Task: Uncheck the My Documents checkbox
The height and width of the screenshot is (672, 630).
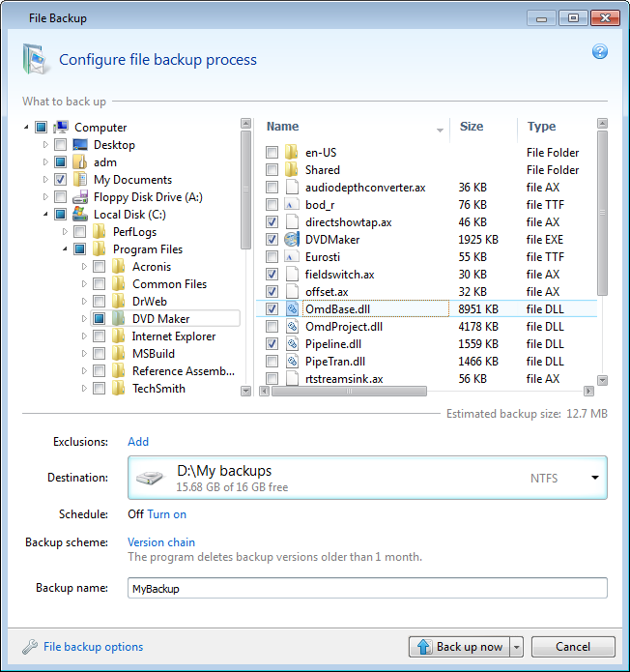Action: click(60, 179)
